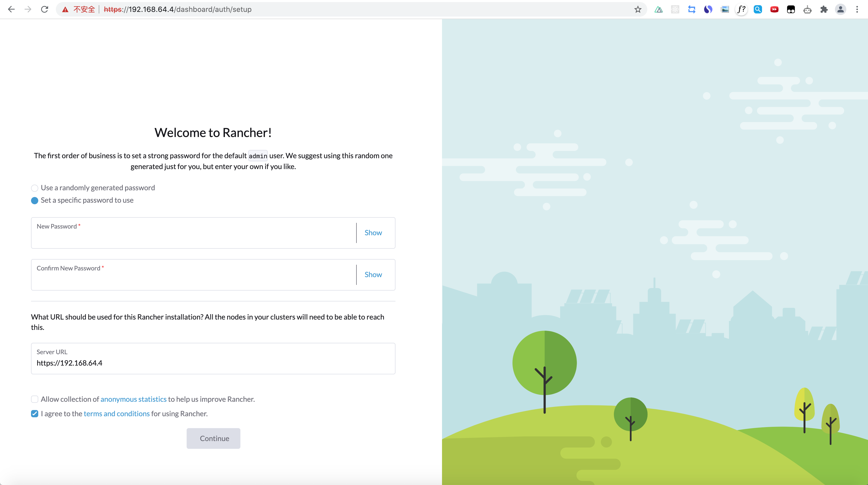
Task: Reload the Rancher setup page
Action: pos(44,10)
